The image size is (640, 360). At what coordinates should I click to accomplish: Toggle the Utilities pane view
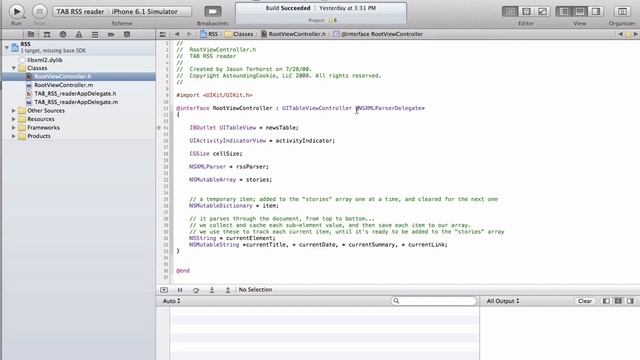596,11
